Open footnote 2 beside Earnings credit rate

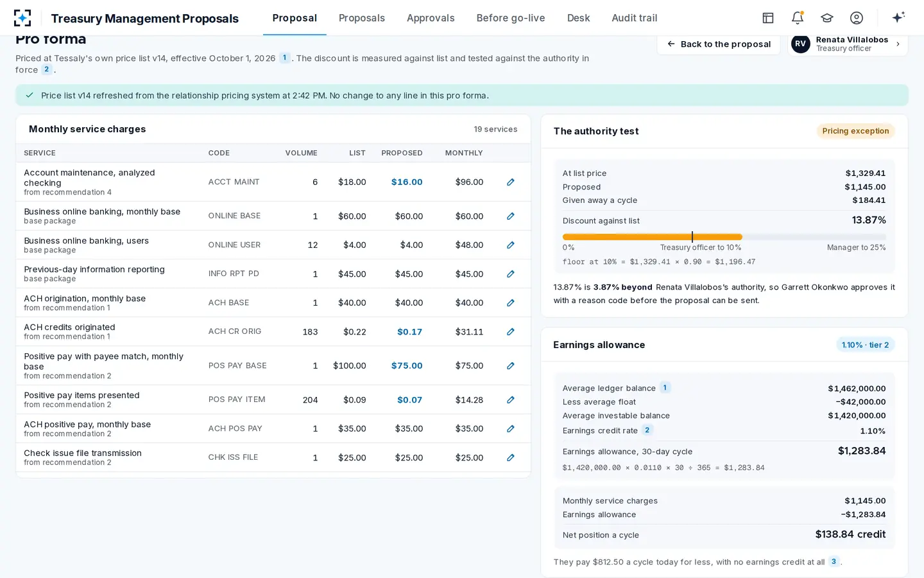coord(647,430)
